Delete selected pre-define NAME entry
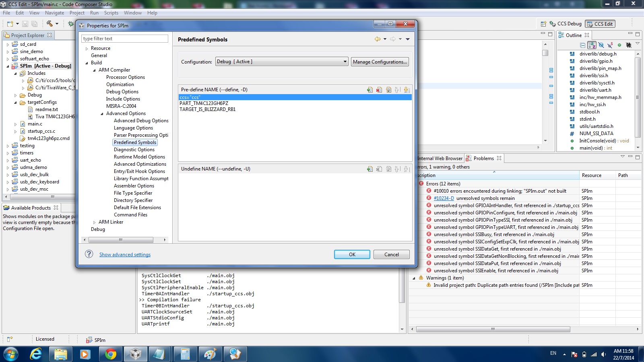Image resolution: width=644 pixels, height=362 pixels. coord(379,90)
